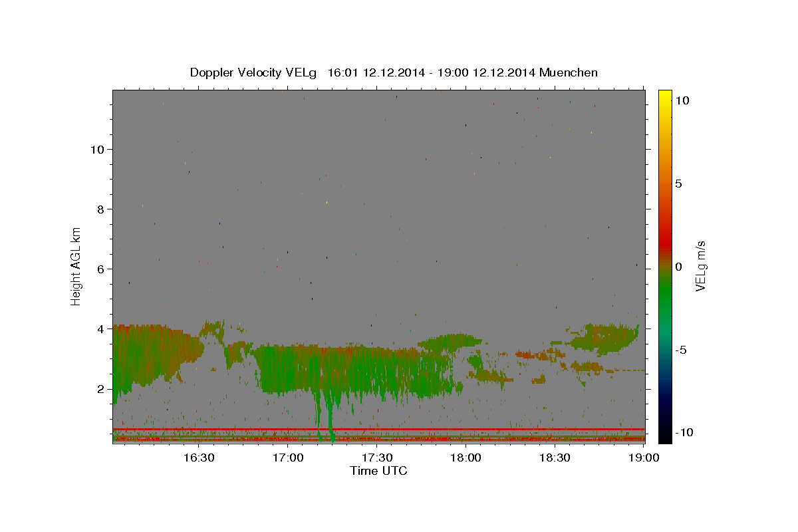Click the 'Height AGL km' axis label

click(76, 266)
